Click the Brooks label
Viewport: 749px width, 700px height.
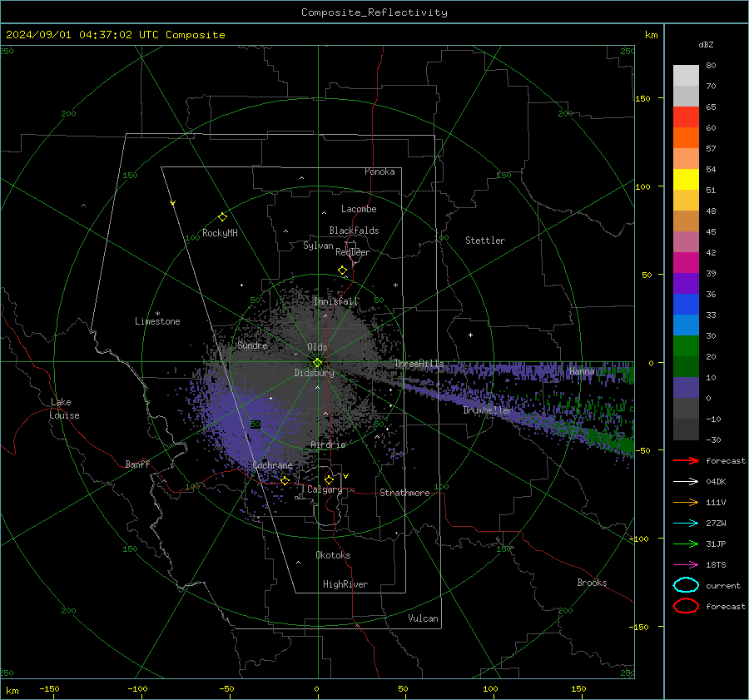pos(592,583)
